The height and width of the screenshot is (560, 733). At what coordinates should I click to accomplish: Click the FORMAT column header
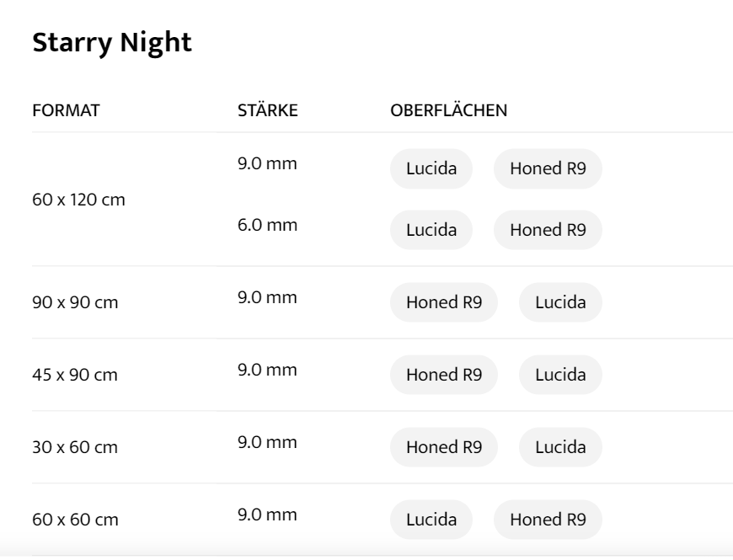66,110
